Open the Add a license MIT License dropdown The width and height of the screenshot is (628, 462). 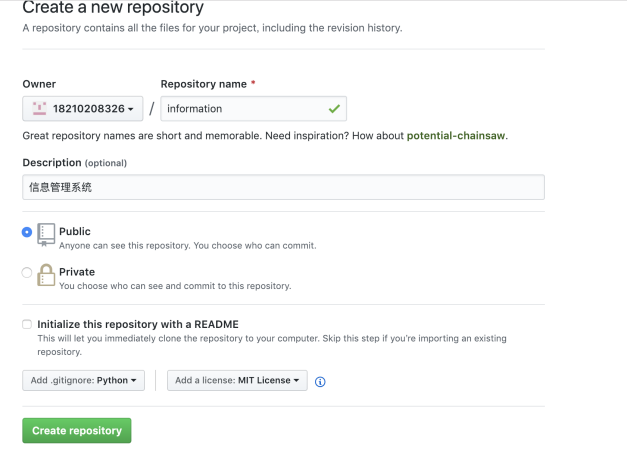coord(237,380)
